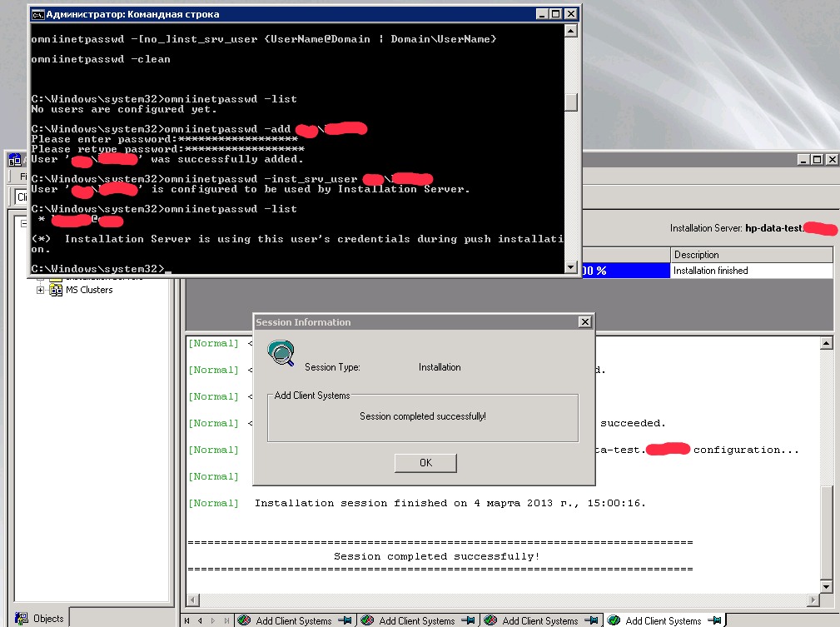Click the Data Protector window title icon
This screenshot has width=840, height=627.
(15, 160)
